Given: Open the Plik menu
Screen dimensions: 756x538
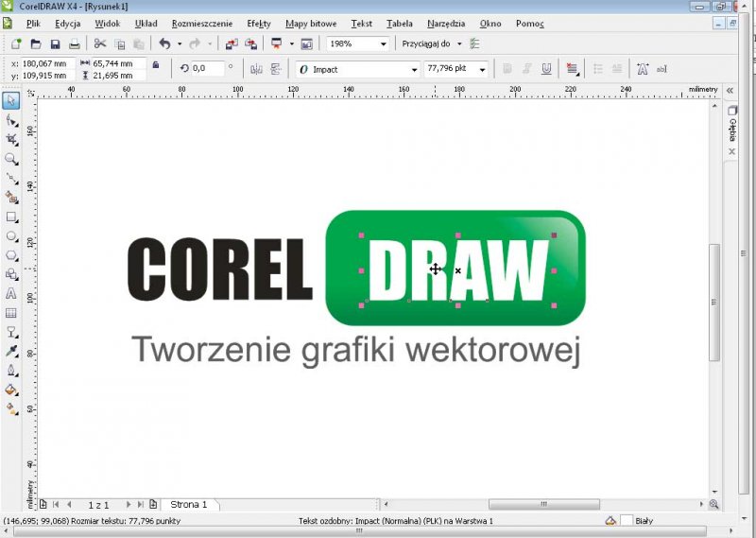Looking at the screenshot, I should 33,23.
